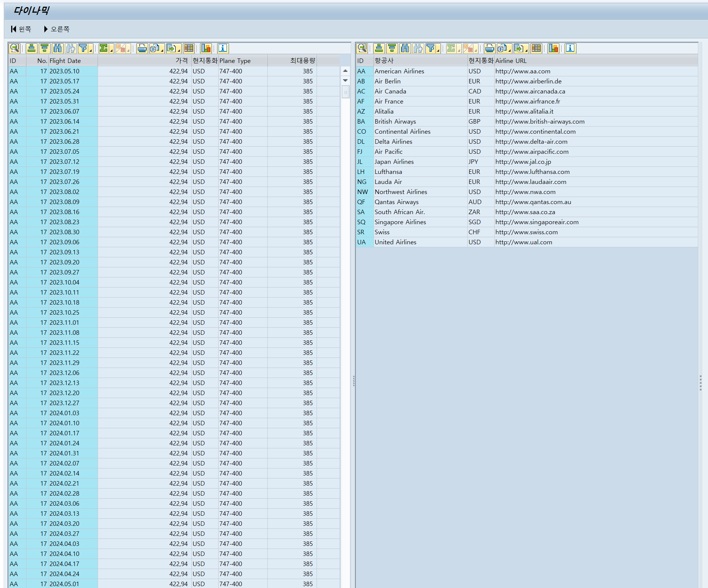
Task: Click left grid scrollbar down arrow
Action: pyautogui.click(x=345, y=80)
